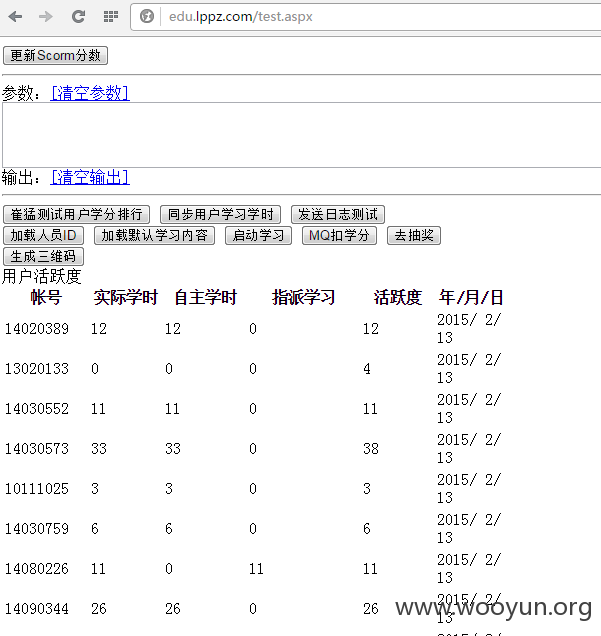
Task: Start learning with the 启动学习 button
Action: coord(258,235)
